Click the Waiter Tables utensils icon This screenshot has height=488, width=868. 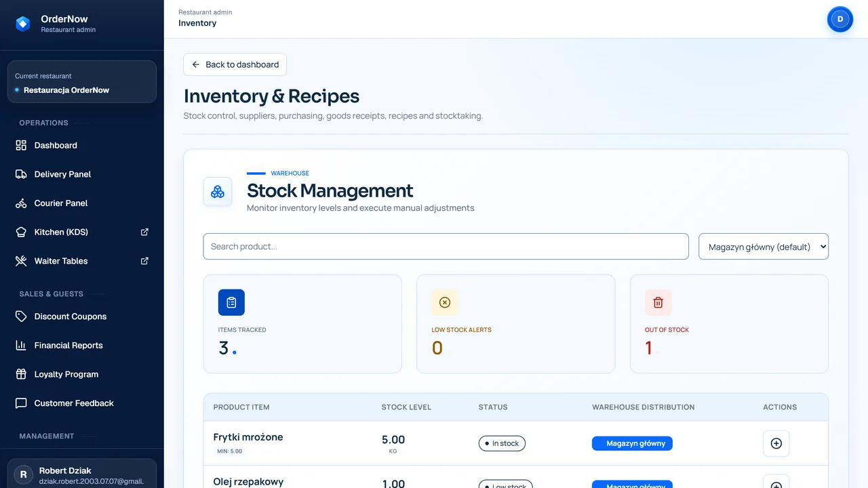(x=21, y=261)
